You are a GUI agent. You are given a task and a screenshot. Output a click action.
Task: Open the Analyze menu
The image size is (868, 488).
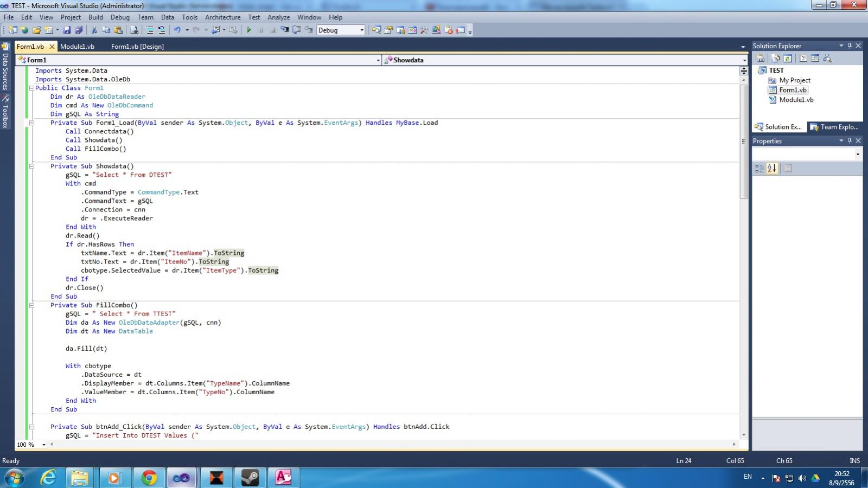[x=278, y=17]
